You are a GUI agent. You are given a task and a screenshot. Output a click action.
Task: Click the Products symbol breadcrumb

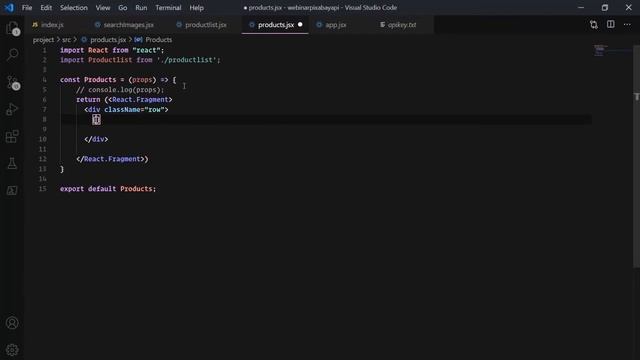158,40
